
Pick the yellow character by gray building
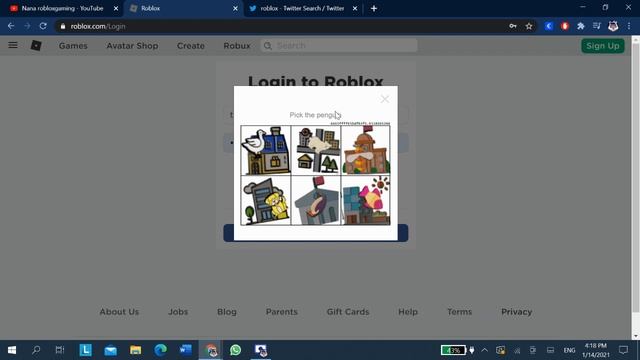[266, 200]
